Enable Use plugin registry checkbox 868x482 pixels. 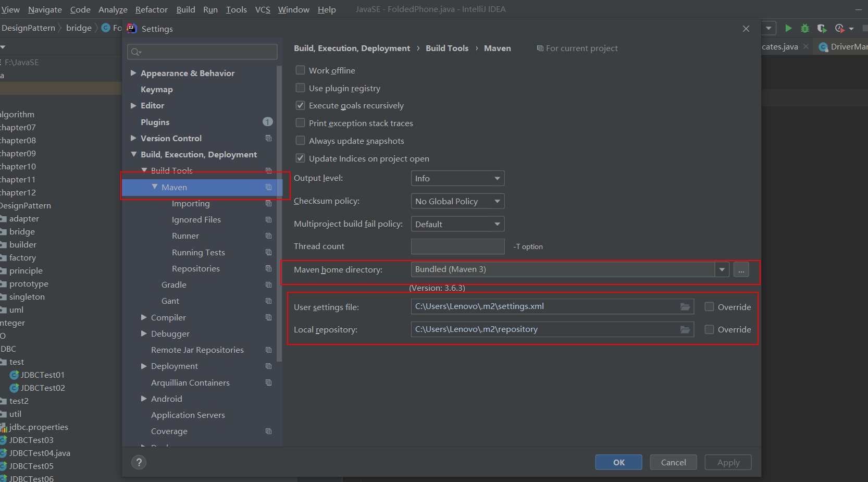click(x=300, y=88)
